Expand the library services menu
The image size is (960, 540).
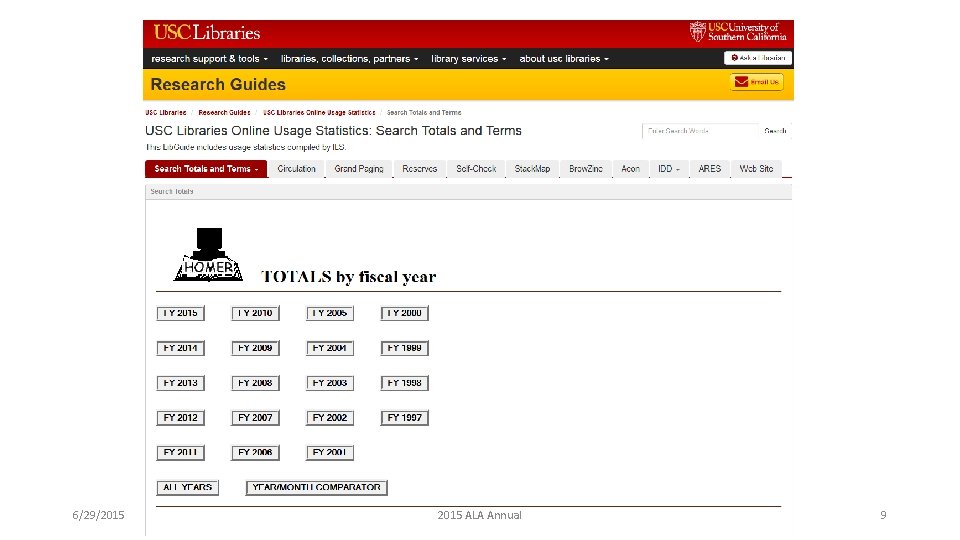468,59
